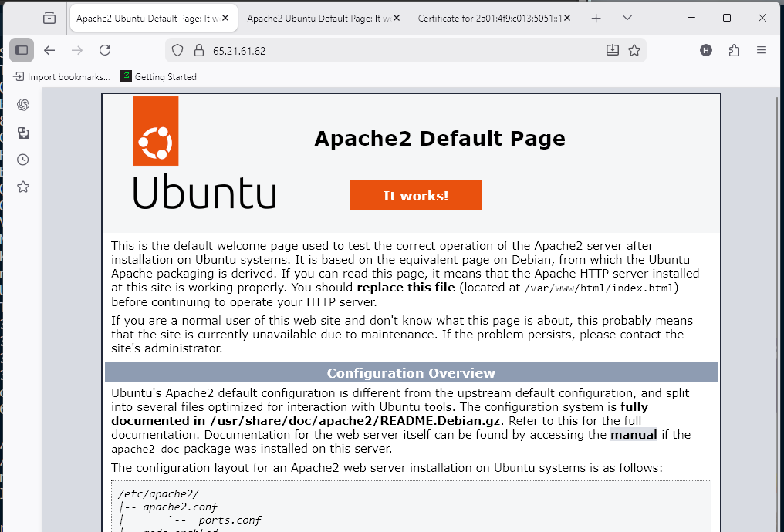Switch to second Apache2 Ubuntu Default tab
The height and width of the screenshot is (532, 784).
point(318,18)
